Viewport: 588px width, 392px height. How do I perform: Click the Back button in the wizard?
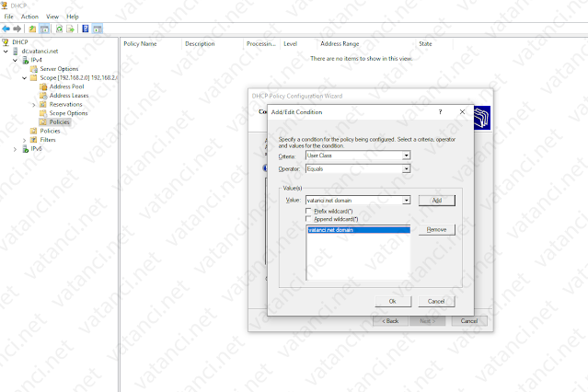point(390,321)
